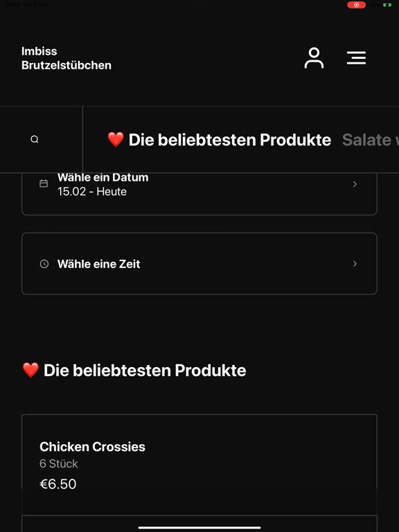Expand the date chevron for 15.02 - Heute
This screenshot has height=532, width=399.
tap(355, 184)
